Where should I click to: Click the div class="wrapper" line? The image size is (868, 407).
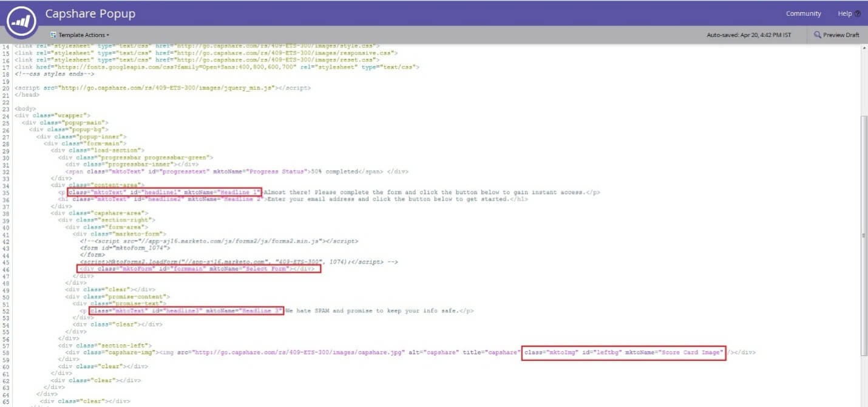pyautogui.click(x=53, y=115)
